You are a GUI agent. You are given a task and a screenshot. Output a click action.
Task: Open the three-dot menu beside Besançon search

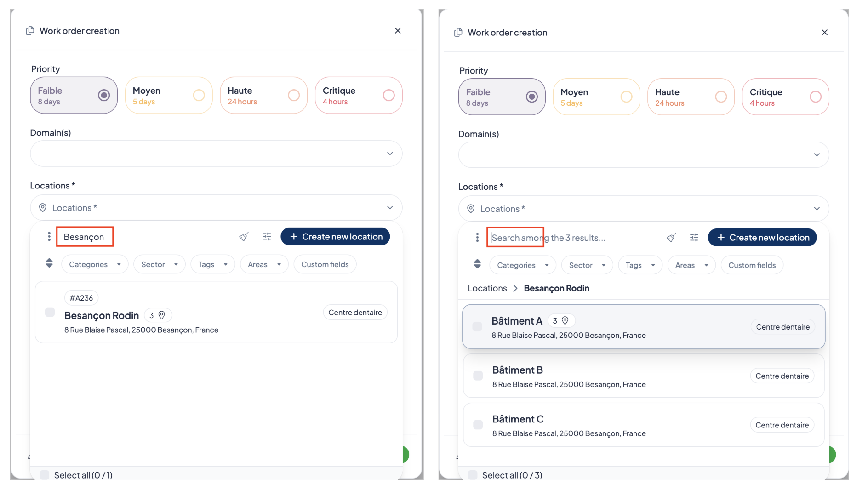click(x=49, y=237)
